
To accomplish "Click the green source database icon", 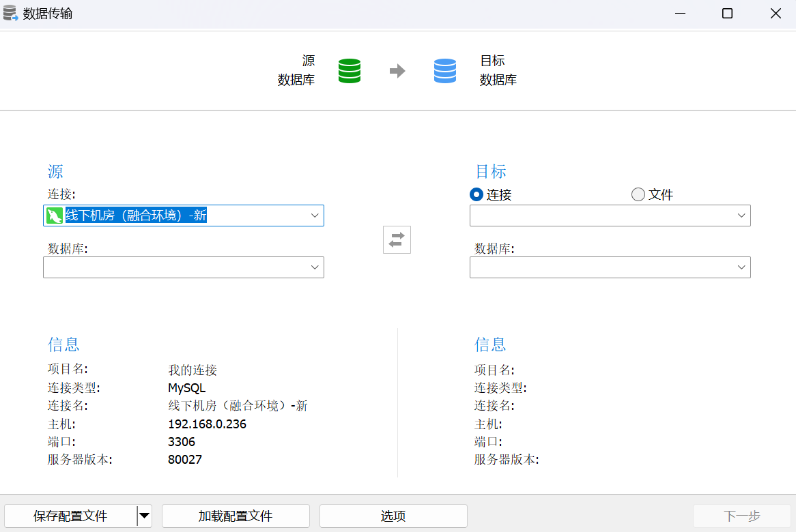I will click(350, 70).
